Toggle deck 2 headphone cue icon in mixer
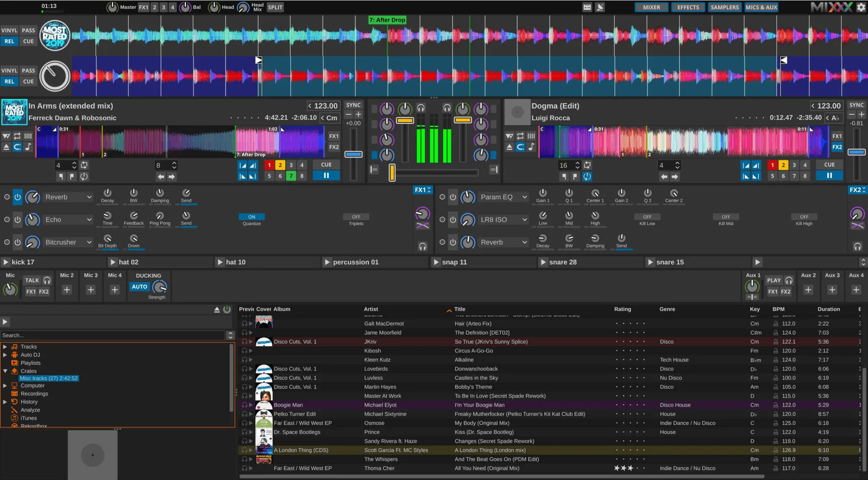Screen dimensions: 868x480 pos(447,108)
